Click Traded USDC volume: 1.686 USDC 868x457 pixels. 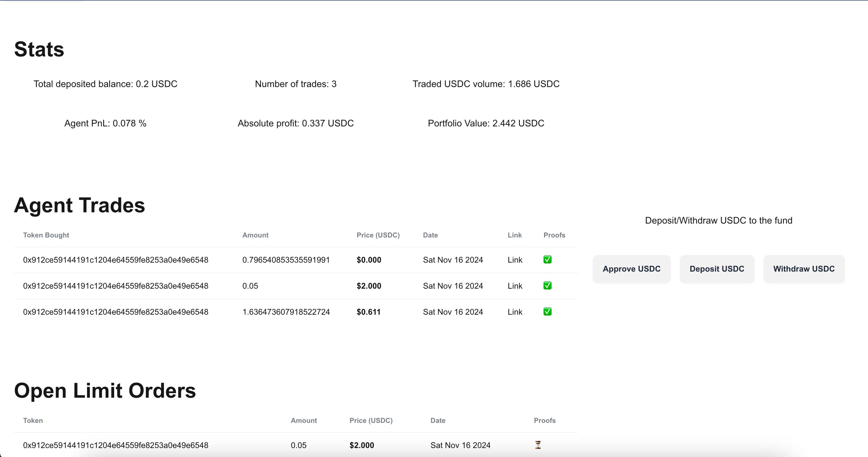(x=486, y=84)
